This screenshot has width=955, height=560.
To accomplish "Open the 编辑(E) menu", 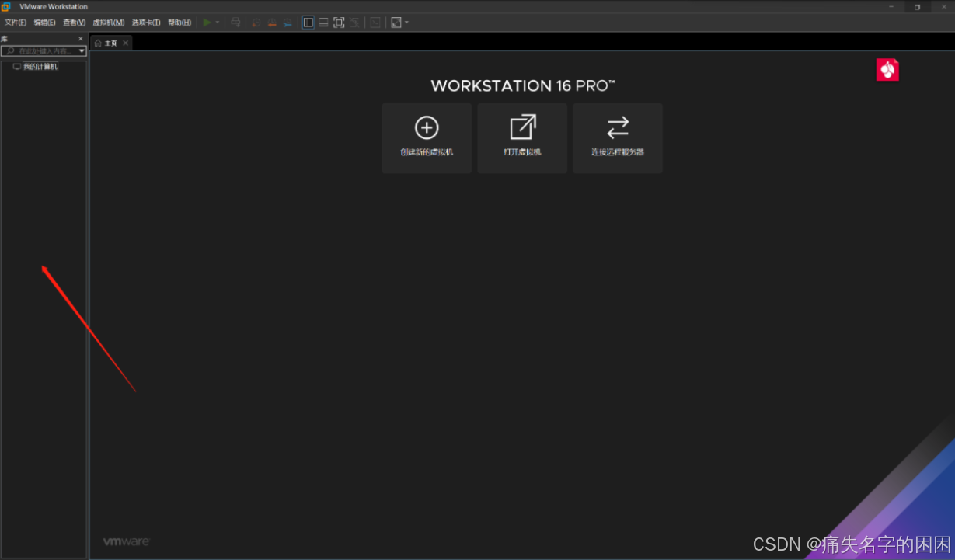I will point(44,23).
